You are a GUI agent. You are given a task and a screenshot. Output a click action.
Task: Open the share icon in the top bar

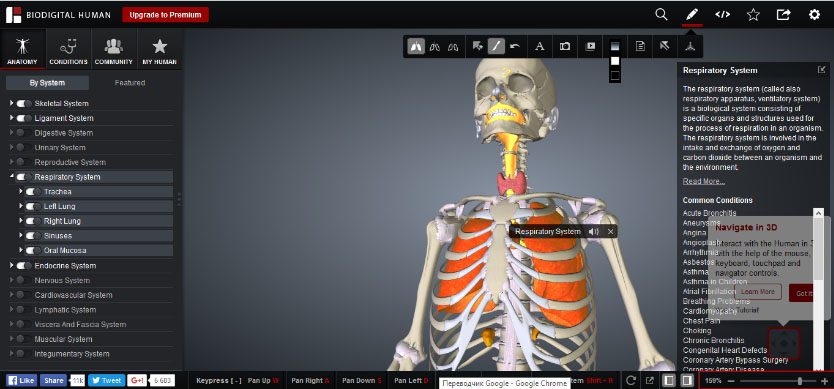[783, 15]
